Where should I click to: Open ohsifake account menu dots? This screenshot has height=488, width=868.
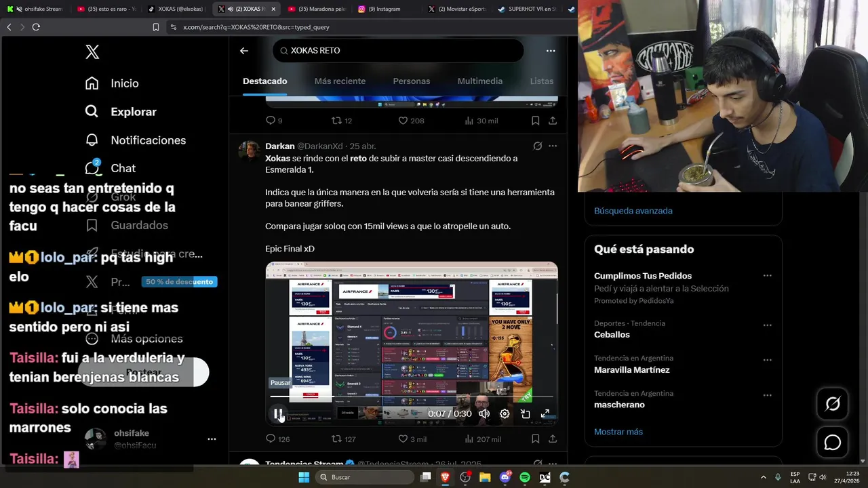(x=212, y=439)
